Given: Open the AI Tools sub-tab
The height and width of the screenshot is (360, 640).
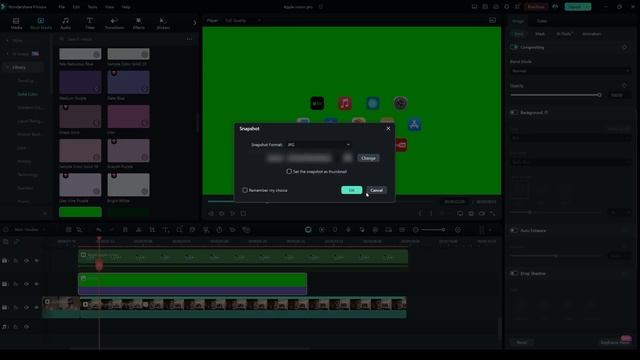Looking at the screenshot, I should [564, 34].
